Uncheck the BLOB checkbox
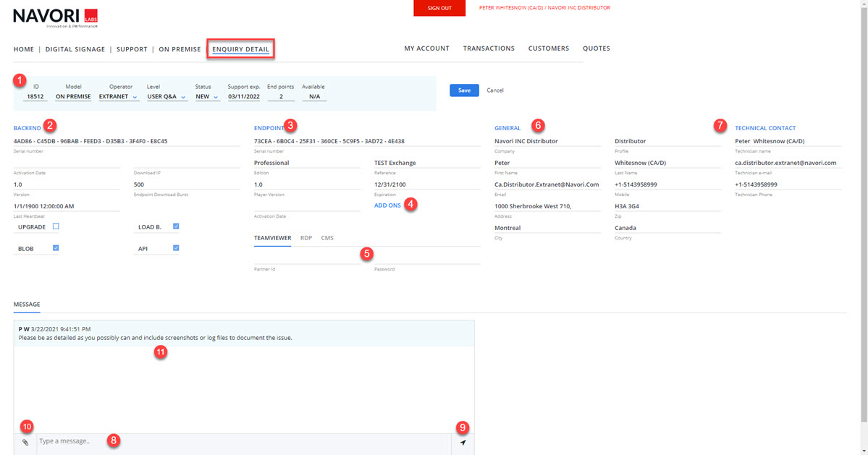The height and width of the screenshot is (455, 868). (x=56, y=248)
